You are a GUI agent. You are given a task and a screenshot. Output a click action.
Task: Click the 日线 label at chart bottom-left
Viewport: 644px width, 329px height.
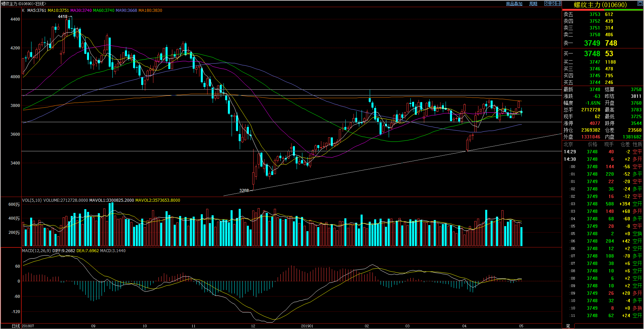(16, 326)
